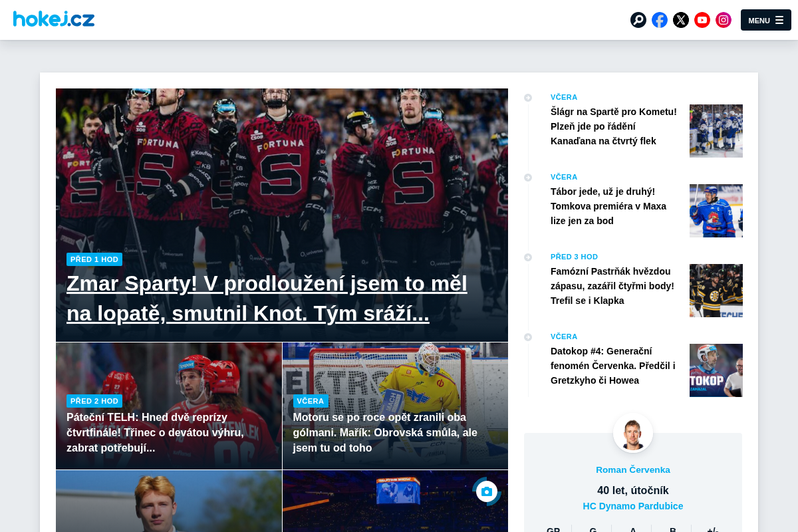This screenshot has height=532, width=798.
Task: Open HC Dynamo Pardubice team link
Action: click(633, 506)
